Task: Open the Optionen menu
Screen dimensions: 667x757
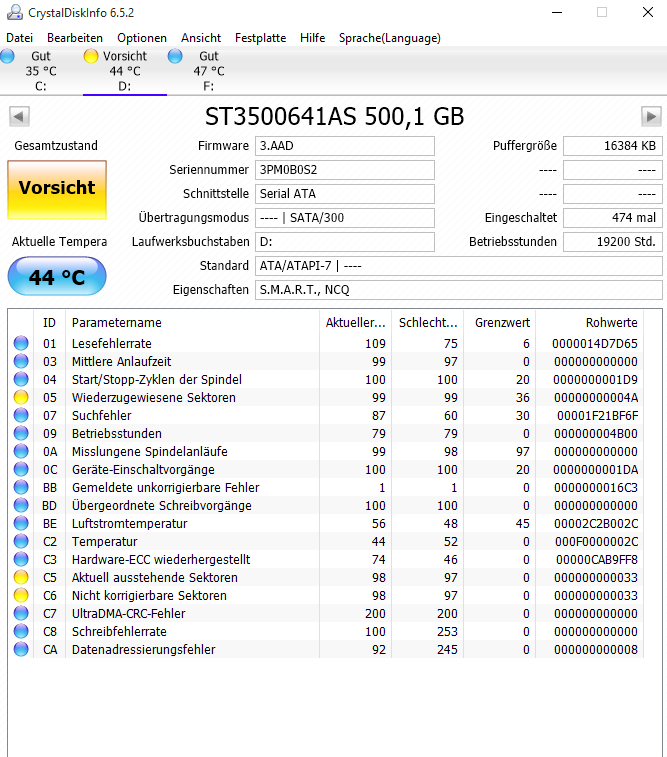Action: [142, 38]
